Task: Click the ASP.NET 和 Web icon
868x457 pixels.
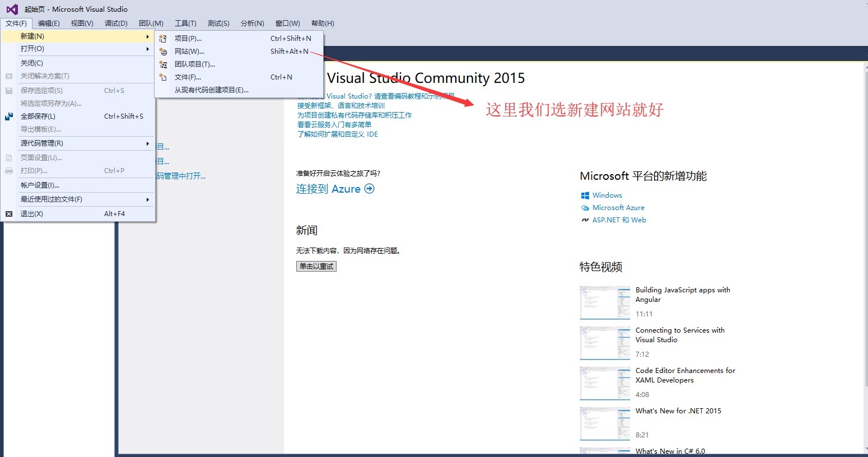Action: [585, 220]
